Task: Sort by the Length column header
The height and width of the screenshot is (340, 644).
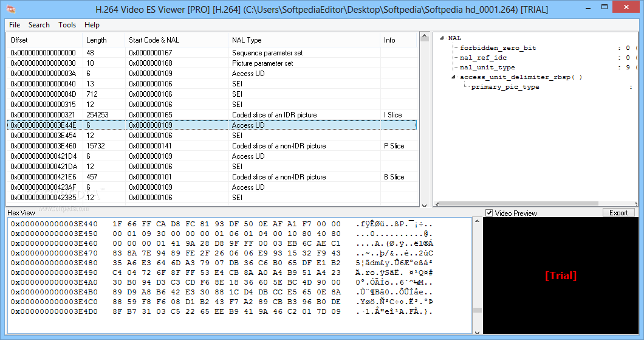Action: [104, 40]
